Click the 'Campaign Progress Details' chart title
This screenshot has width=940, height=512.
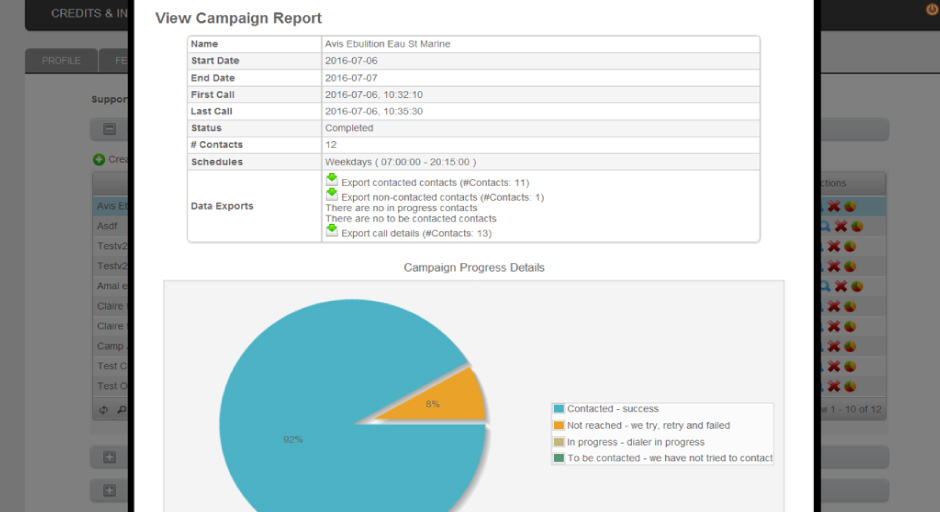tap(474, 267)
